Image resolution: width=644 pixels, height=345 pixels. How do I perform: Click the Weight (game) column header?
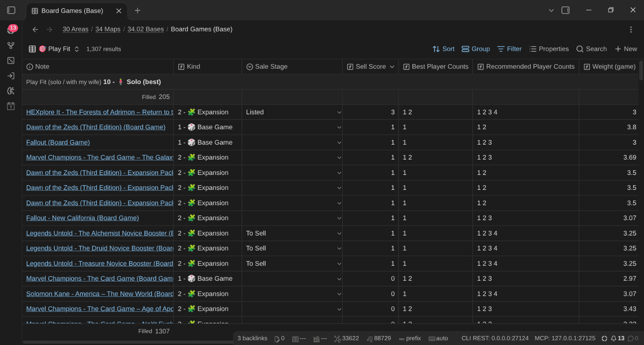pyautogui.click(x=609, y=67)
